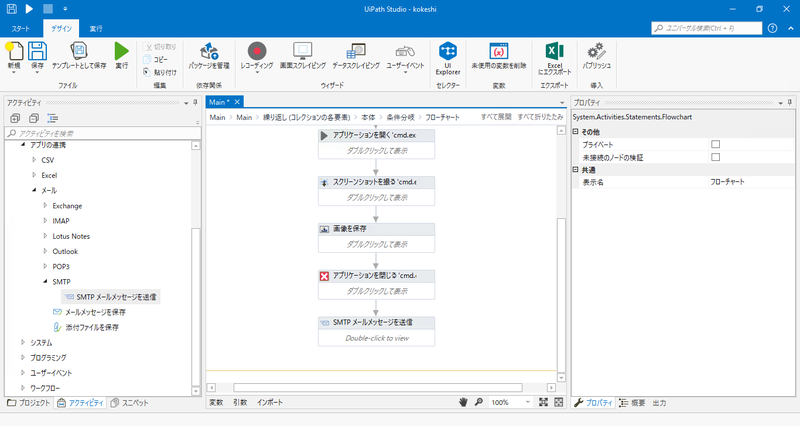Collapse メール tree node
The width and height of the screenshot is (800, 426).
[x=34, y=190]
